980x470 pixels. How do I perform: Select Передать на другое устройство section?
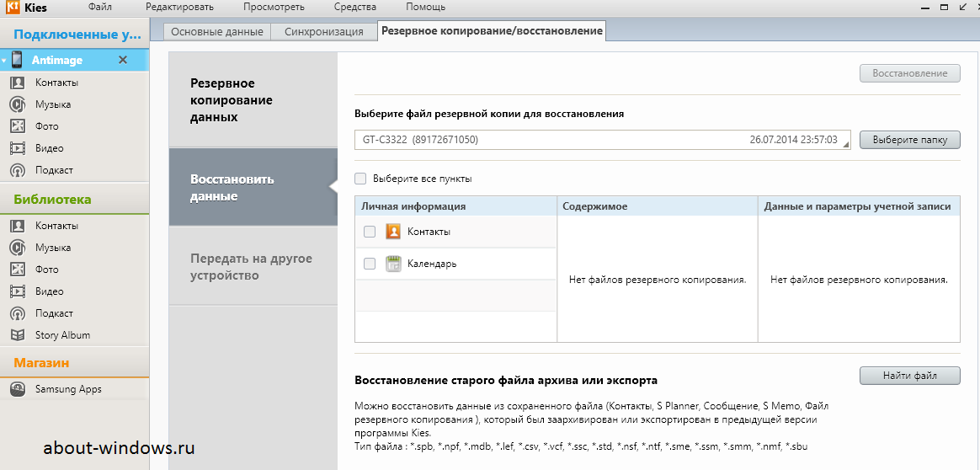point(253,266)
